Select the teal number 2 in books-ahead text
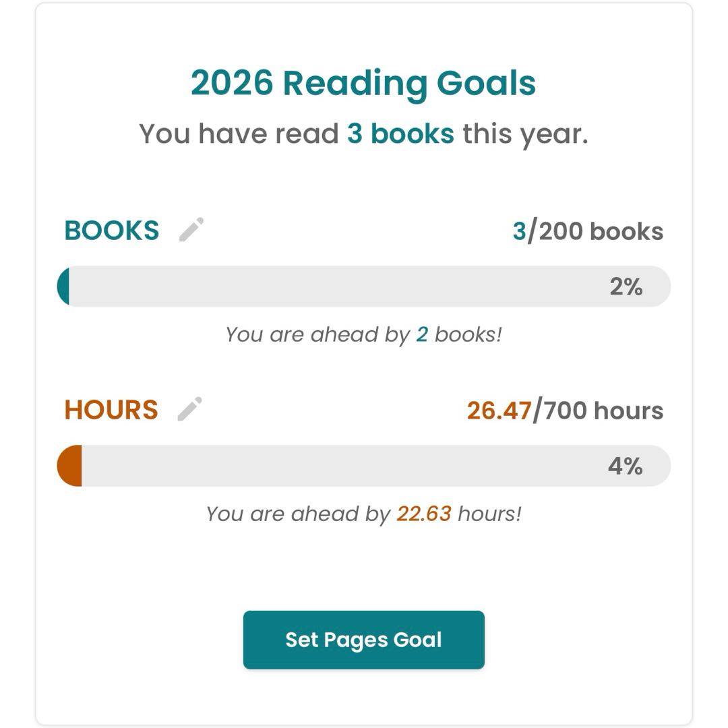Viewport: 728px width, 728px height. point(422,334)
